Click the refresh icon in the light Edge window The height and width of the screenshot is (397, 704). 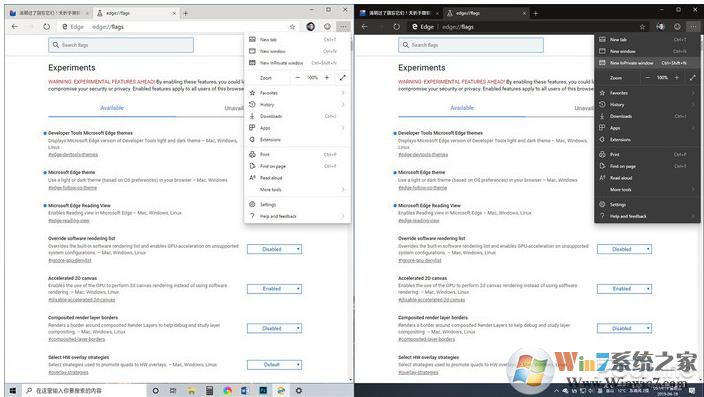[47, 27]
